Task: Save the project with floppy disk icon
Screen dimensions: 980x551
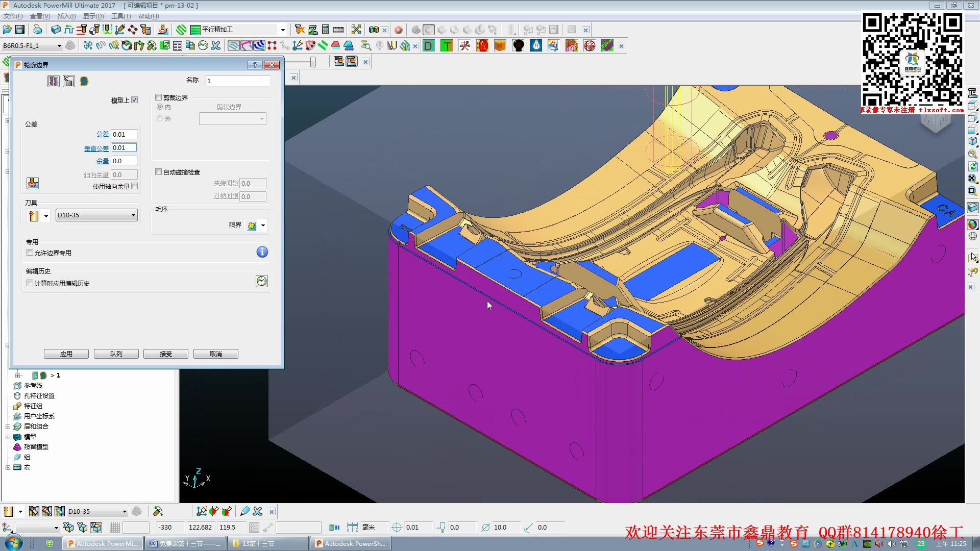Action: coord(20,30)
